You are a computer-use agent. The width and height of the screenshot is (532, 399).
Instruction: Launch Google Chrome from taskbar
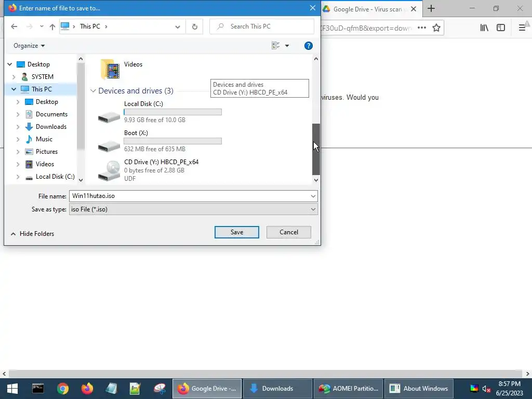[x=63, y=389]
